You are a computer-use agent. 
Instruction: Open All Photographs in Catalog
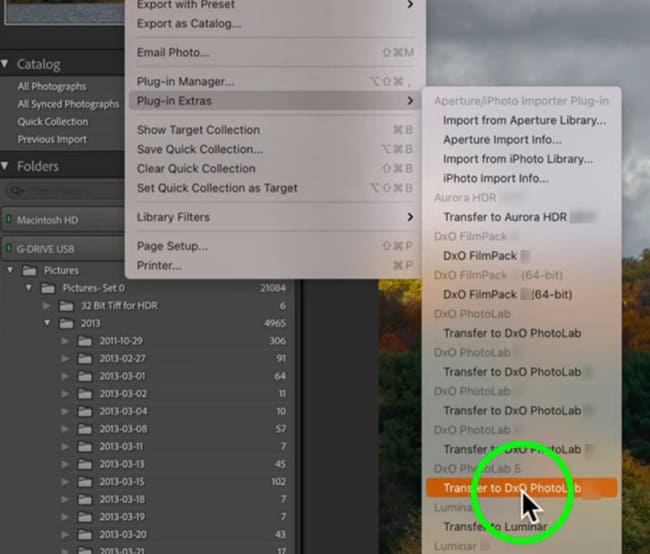(x=52, y=86)
